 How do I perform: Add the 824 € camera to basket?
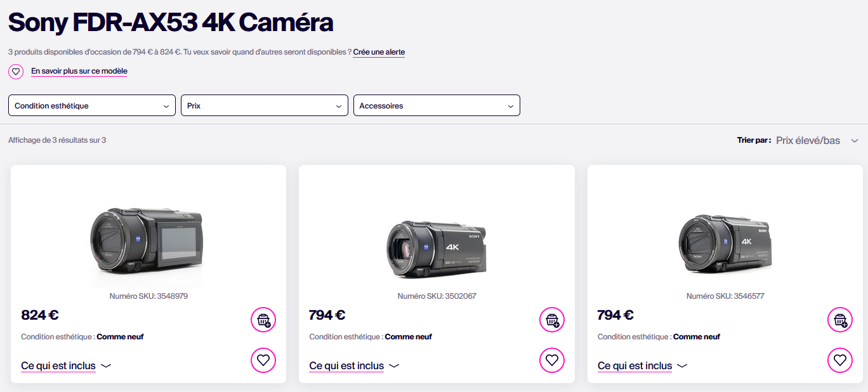click(263, 320)
